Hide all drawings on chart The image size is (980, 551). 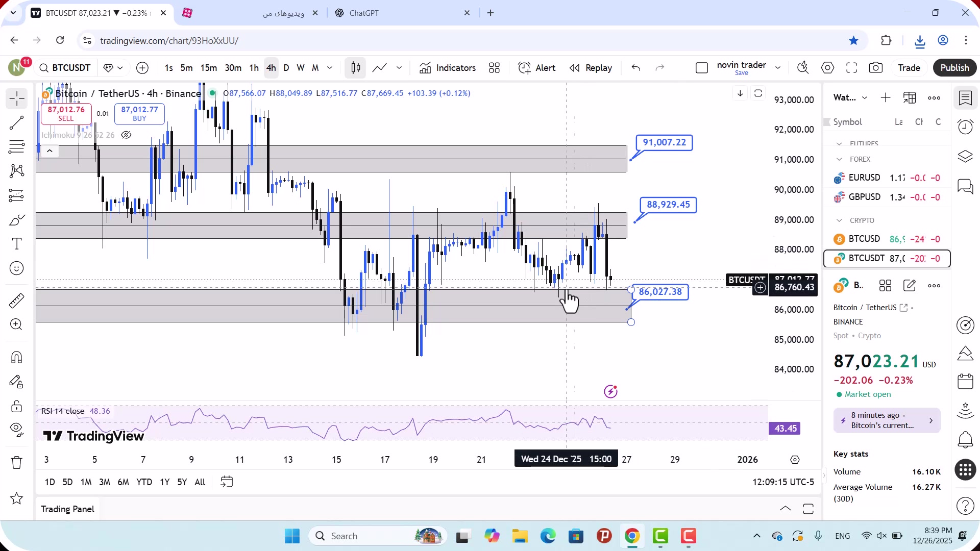click(17, 430)
